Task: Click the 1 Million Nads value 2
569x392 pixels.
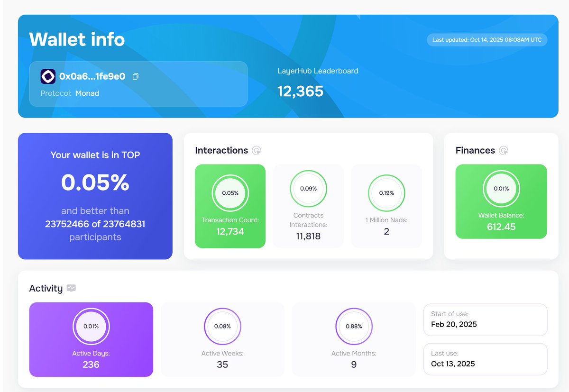Action: [386, 231]
